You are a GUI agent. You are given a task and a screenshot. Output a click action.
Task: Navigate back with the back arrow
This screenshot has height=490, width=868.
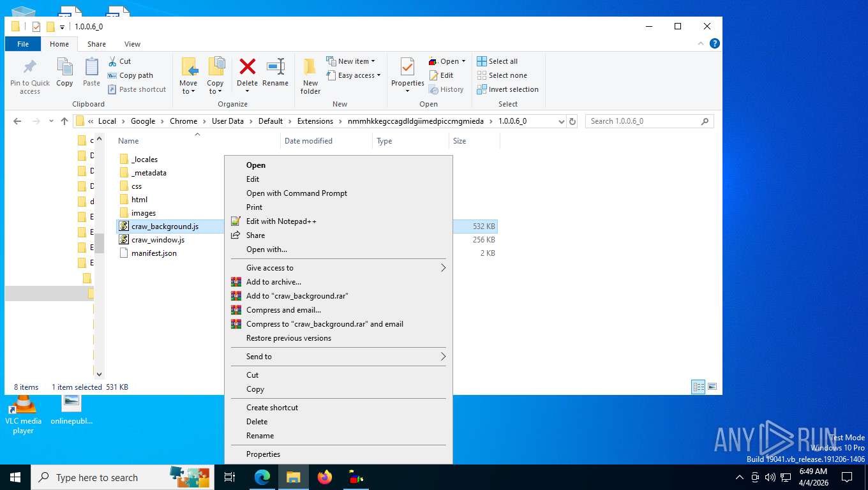(17, 121)
